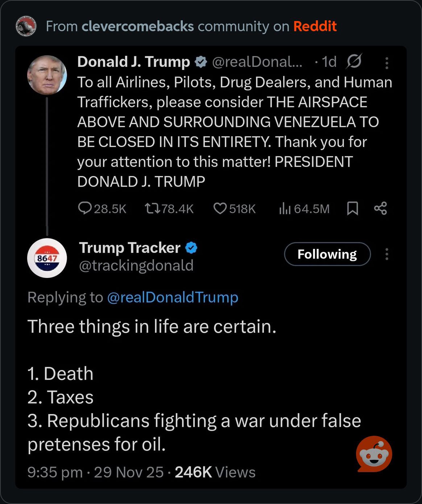The width and height of the screenshot is (422, 504).
Task: Open the views analytics bar chart icon
Action: point(285,209)
